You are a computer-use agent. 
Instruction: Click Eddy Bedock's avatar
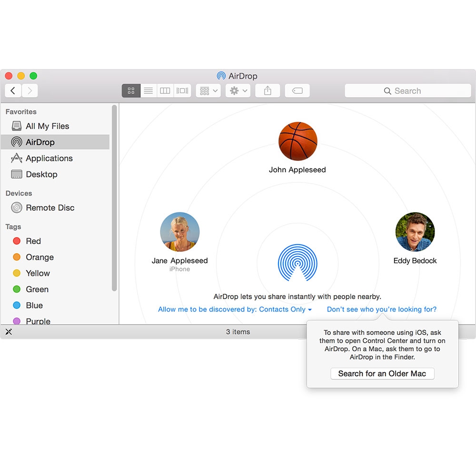coord(415,232)
